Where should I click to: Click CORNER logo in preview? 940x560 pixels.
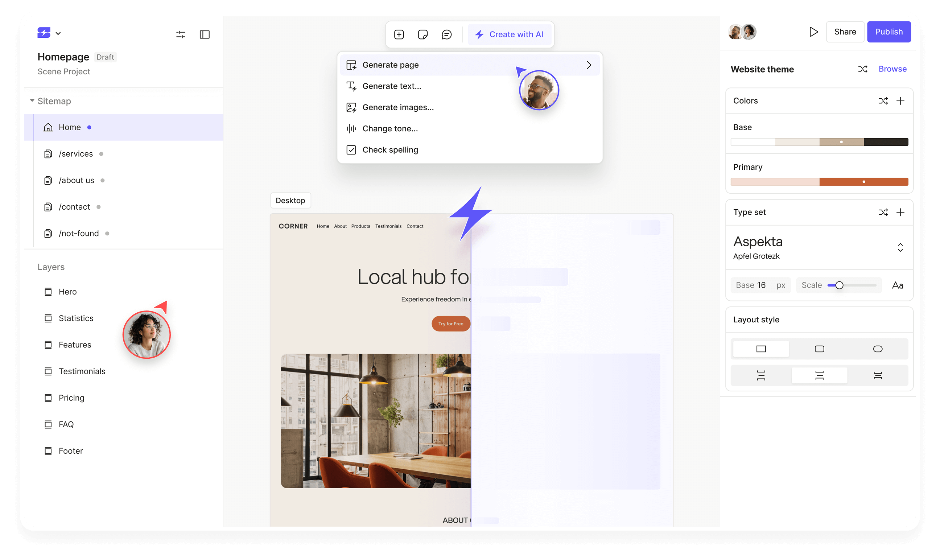(293, 226)
